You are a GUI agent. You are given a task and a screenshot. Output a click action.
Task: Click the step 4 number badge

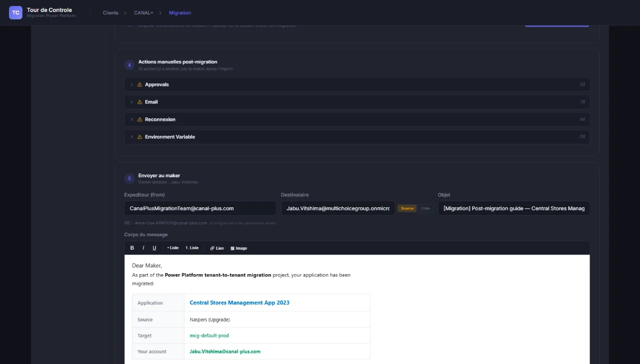tap(129, 65)
